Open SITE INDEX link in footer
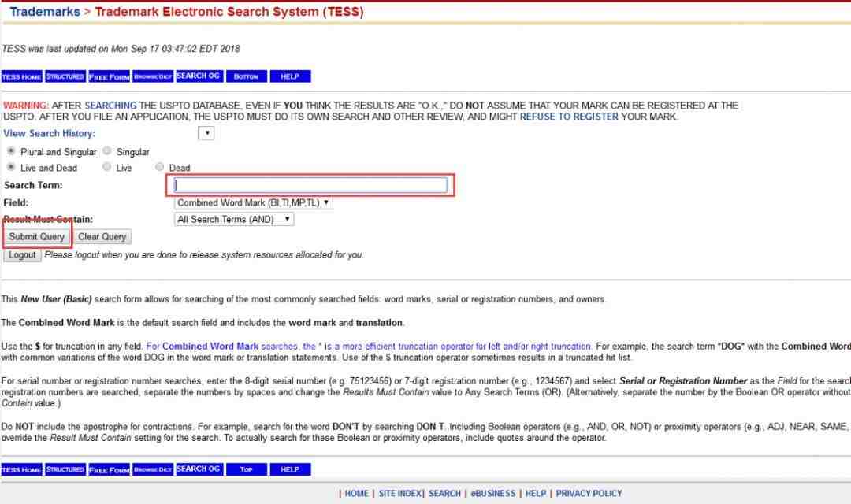 [x=400, y=493]
